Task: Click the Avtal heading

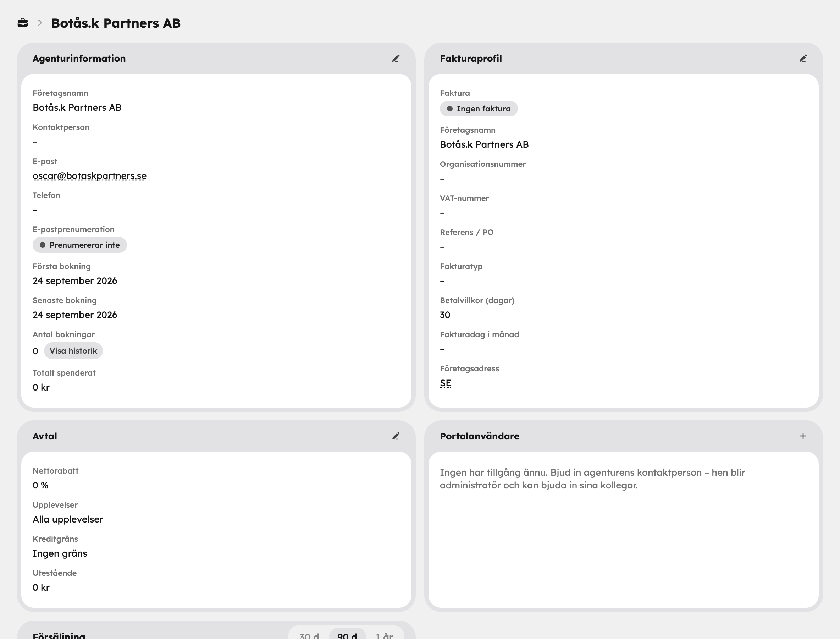Action: coord(45,436)
